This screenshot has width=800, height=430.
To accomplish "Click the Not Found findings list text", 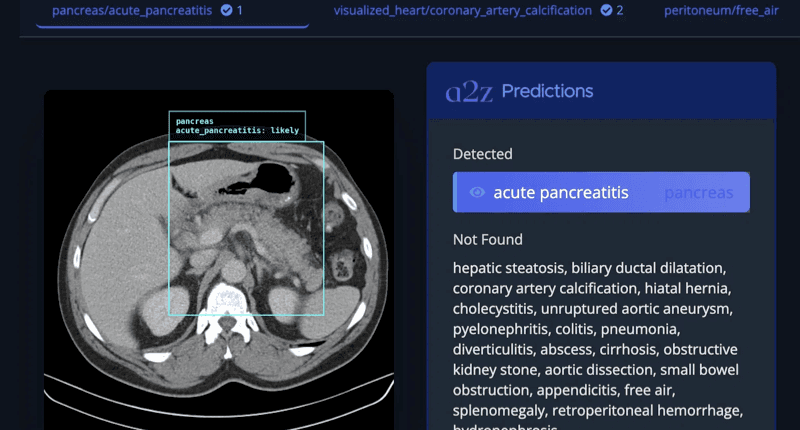I will [x=595, y=339].
